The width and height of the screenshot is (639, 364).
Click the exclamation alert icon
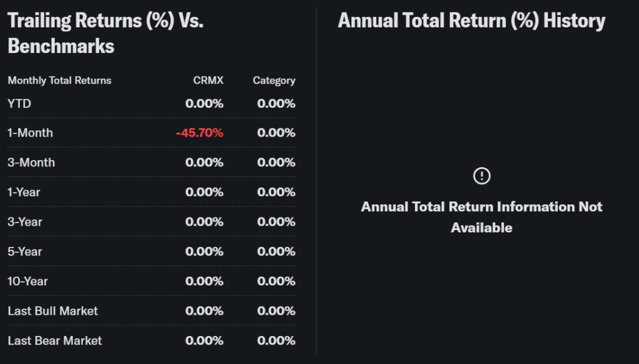point(482,176)
